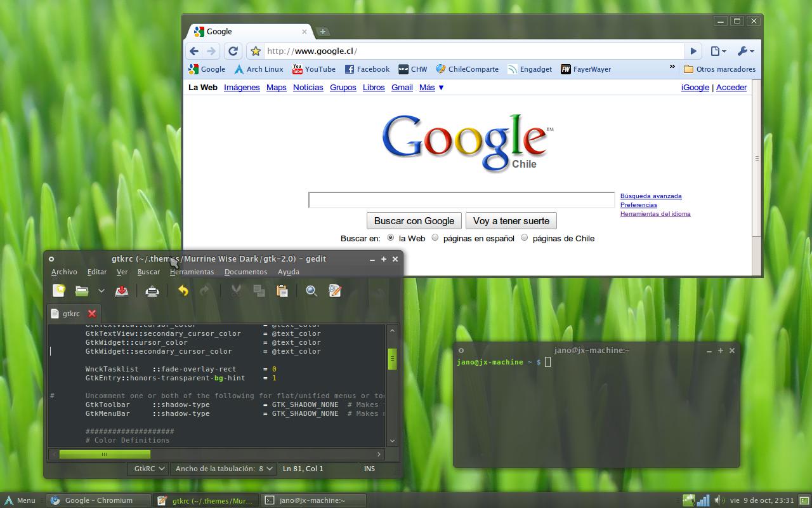Click the gedit vertical scrollbar thumb
The image size is (812, 508).
(392, 359)
